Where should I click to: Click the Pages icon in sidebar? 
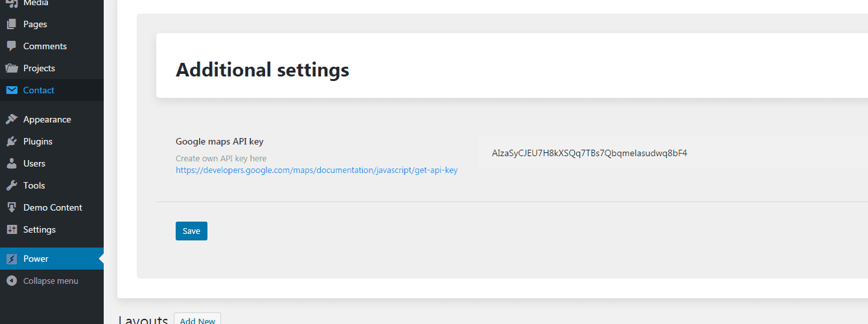pos(11,25)
